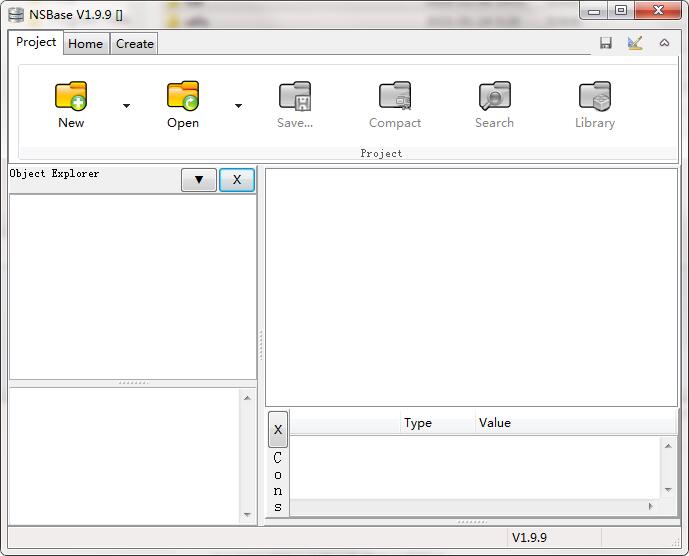This screenshot has width=689, height=556.
Task: Click the console horizontal scroll right arrow
Action: click(651, 506)
